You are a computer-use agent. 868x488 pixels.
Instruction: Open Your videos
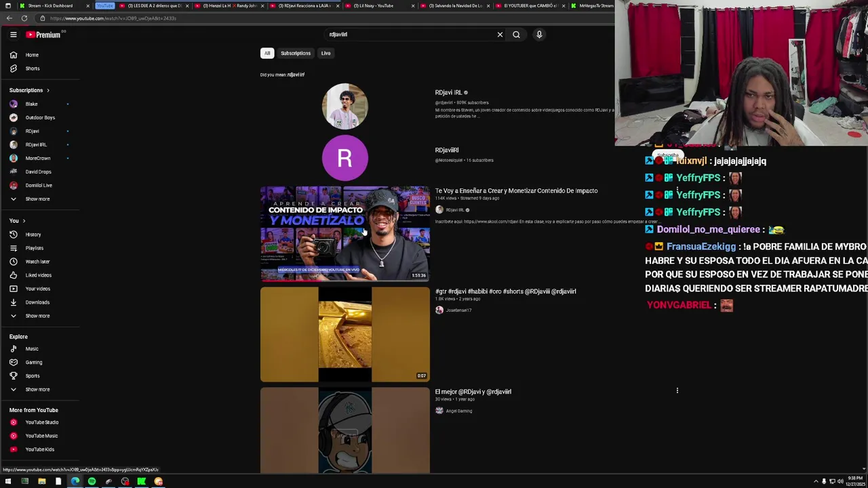tap(39, 289)
